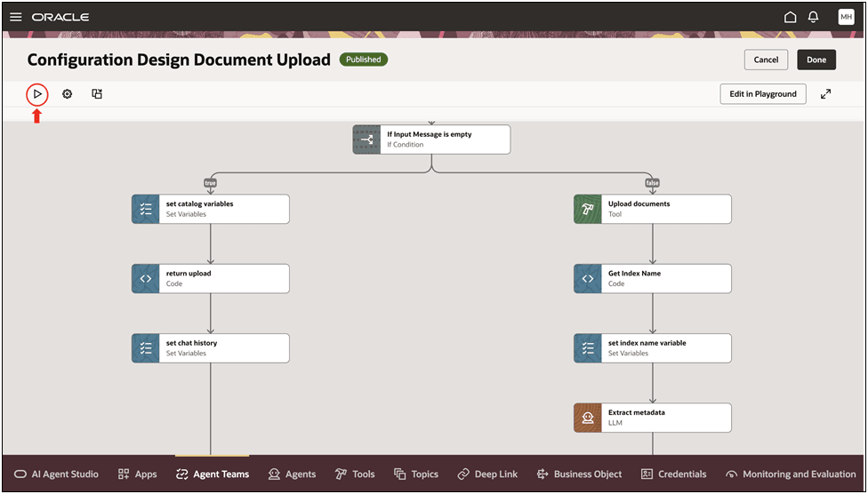Click the If Condition node icon
Image resolution: width=868 pixels, height=494 pixels.
tap(366, 139)
